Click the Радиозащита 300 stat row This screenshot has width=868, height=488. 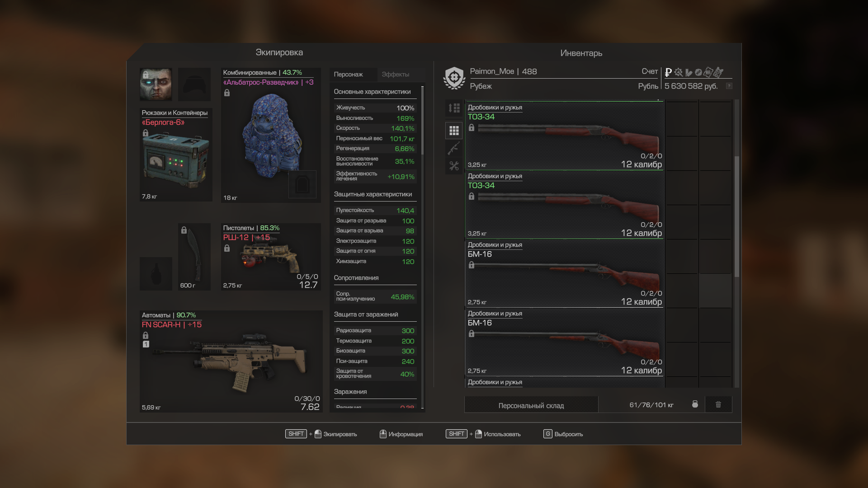(x=375, y=330)
